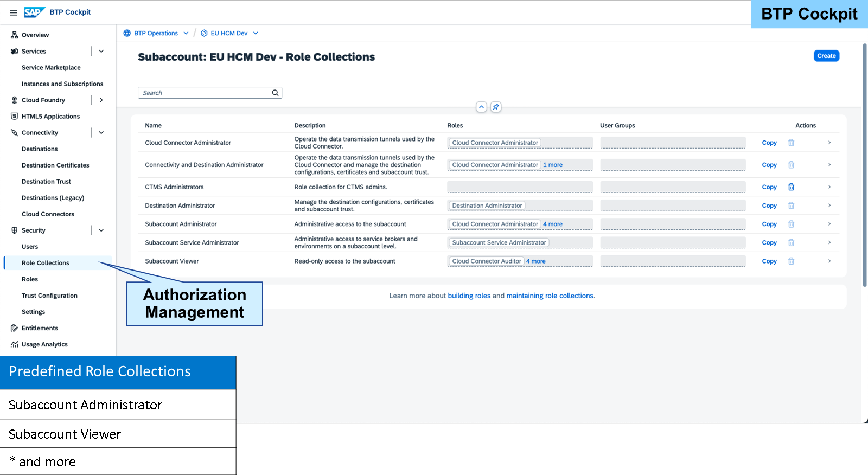Open Subaccount Viewer row details arrow
868x475 pixels.
pos(829,261)
